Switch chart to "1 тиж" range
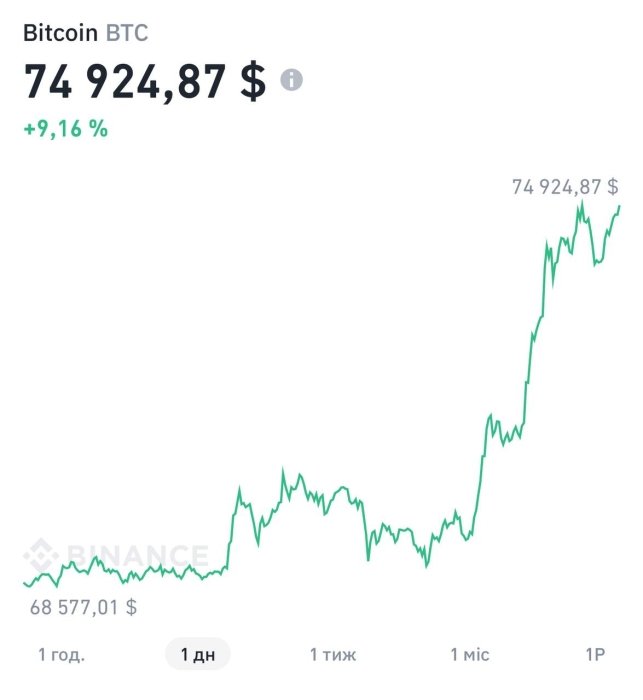 tap(332, 655)
